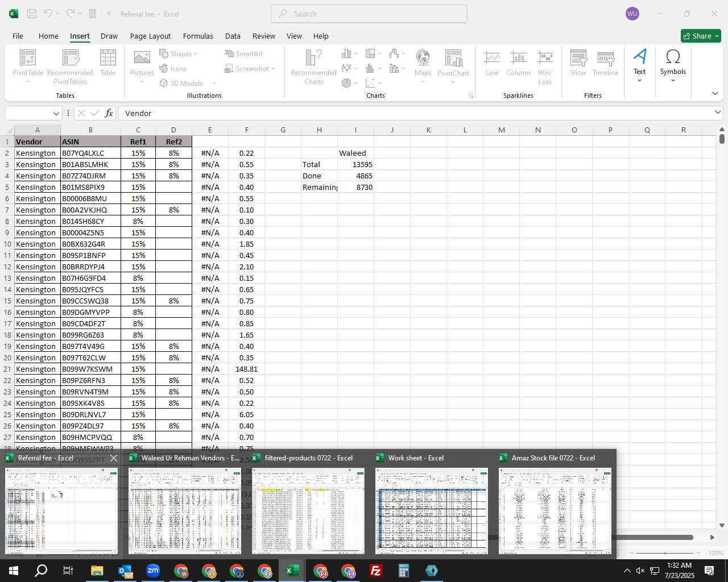This screenshot has width=728, height=582.
Task: Switch to the Review tab
Action: point(264,36)
